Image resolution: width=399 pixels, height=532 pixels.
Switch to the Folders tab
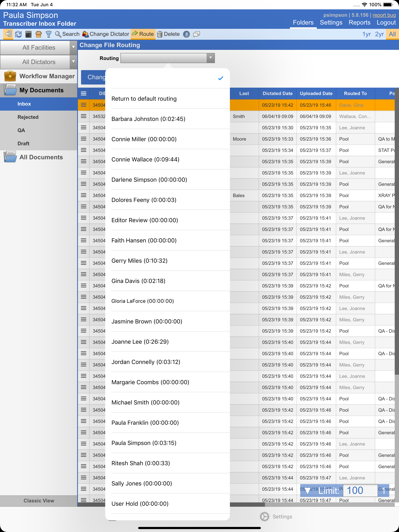303,23
